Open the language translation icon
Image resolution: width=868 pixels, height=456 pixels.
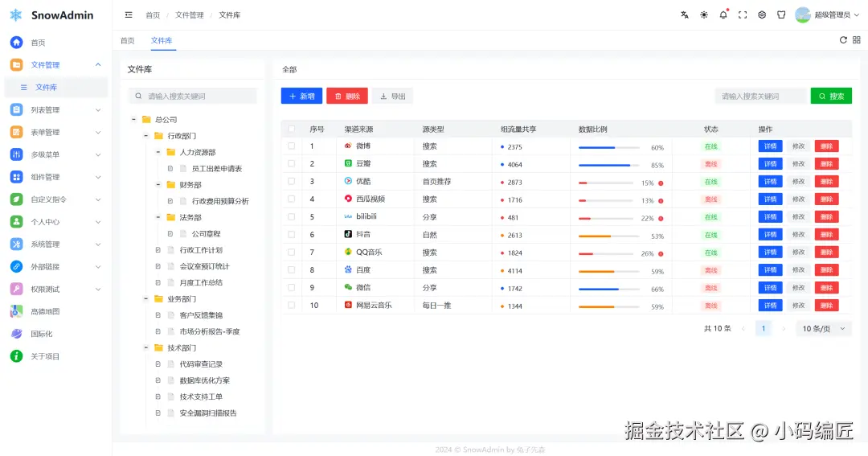tap(685, 15)
